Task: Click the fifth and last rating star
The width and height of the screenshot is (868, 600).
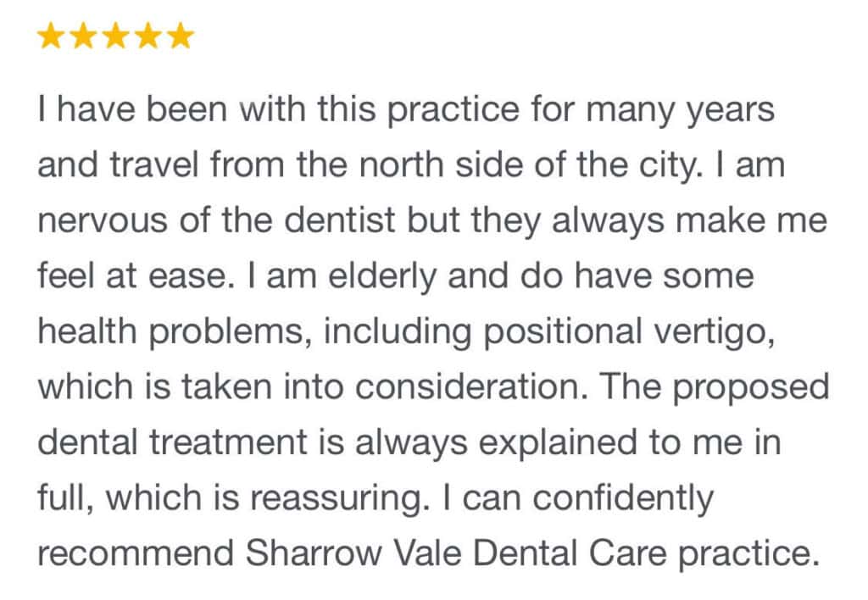Action: (x=180, y=36)
